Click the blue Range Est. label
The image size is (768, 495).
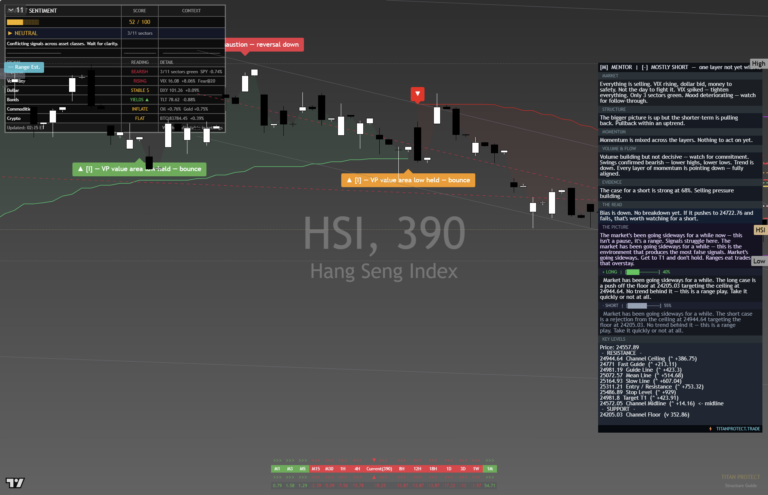pos(24,67)
